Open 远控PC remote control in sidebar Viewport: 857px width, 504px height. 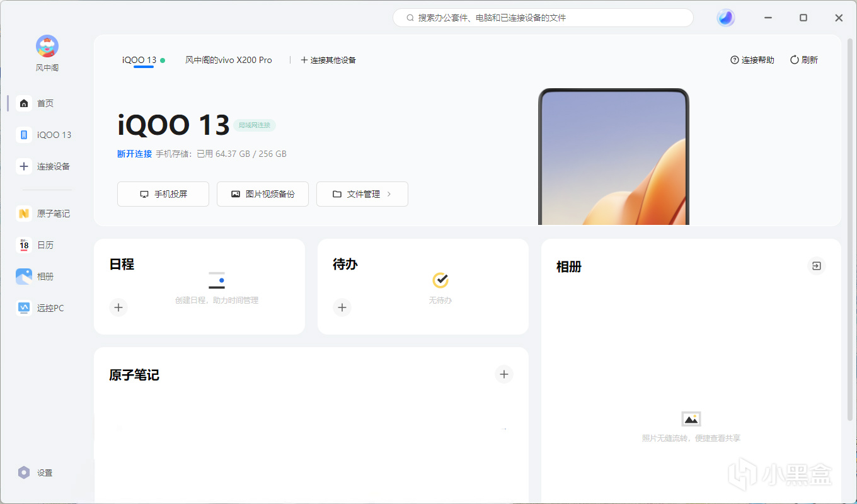tap(40, 308)
